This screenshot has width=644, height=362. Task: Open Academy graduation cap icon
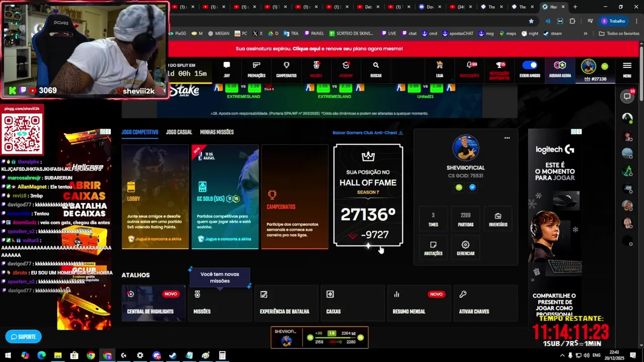pos(346,69)
